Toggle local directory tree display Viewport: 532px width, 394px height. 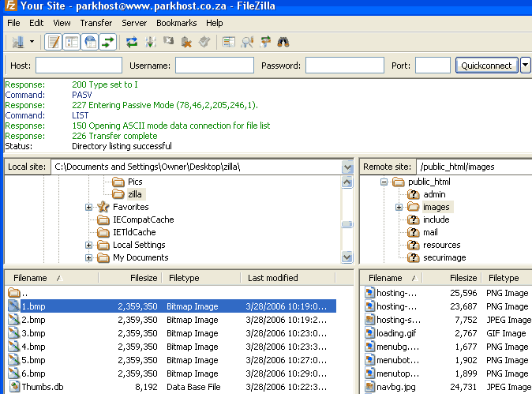(x=72, y=42)
